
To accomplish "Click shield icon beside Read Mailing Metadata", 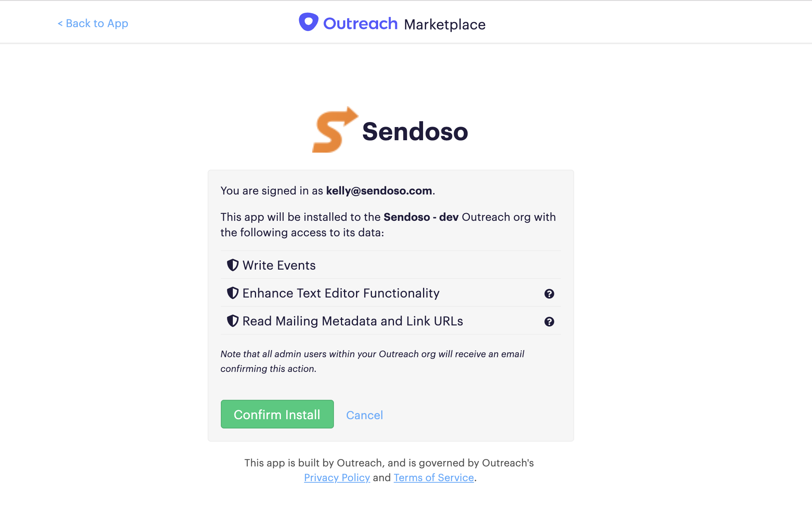I will 232,321.
